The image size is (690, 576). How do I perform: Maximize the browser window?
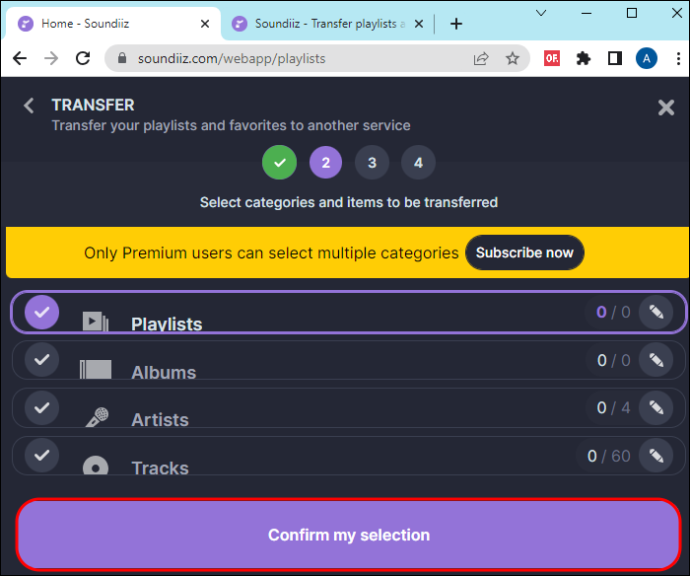point(631,13)
